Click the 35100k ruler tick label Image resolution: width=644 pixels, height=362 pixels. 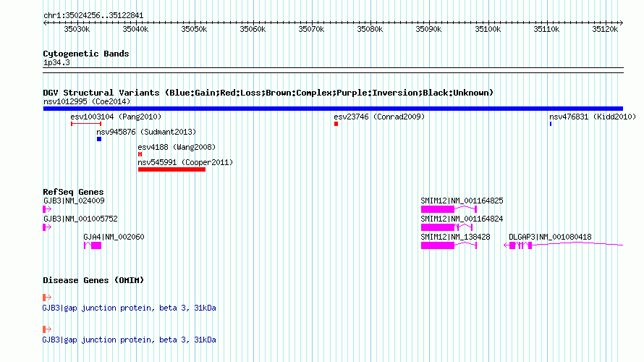488,29
